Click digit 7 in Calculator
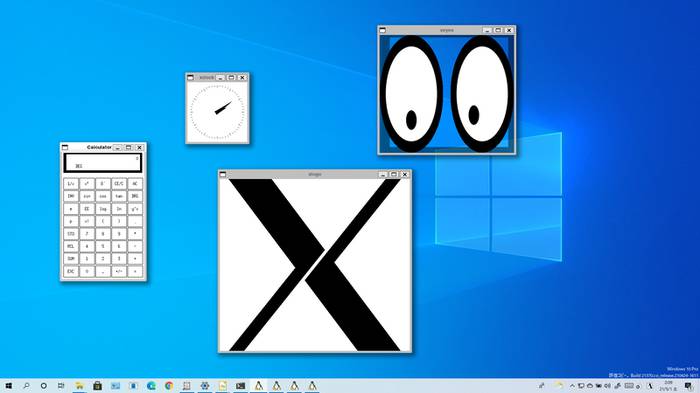700x393 pixels. tap(87, 234)
